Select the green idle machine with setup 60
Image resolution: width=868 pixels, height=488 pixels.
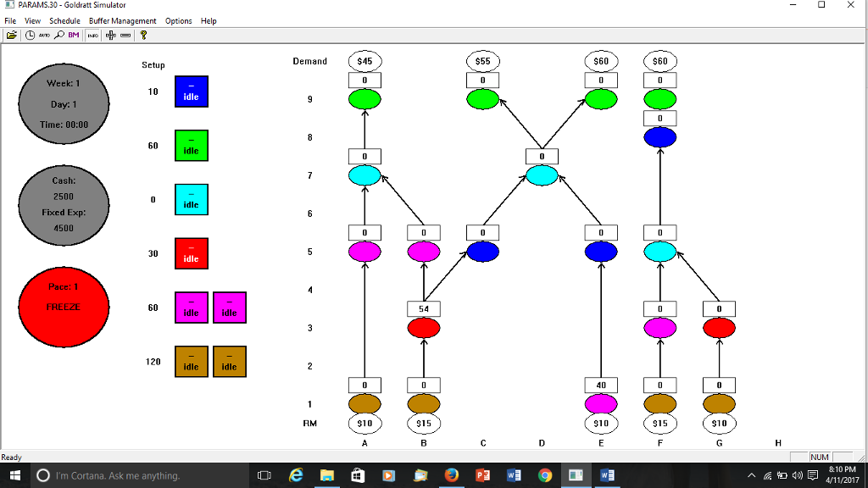[x=191, y=145]
